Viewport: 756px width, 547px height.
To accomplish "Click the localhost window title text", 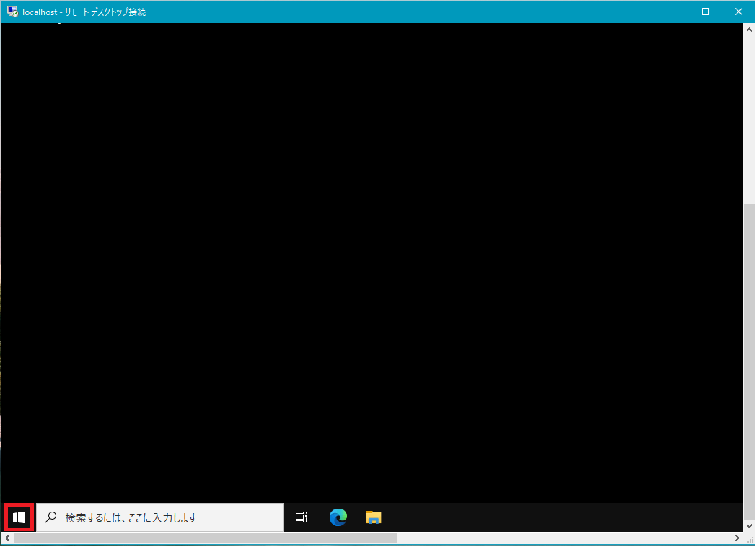I will tap(84, 12).
